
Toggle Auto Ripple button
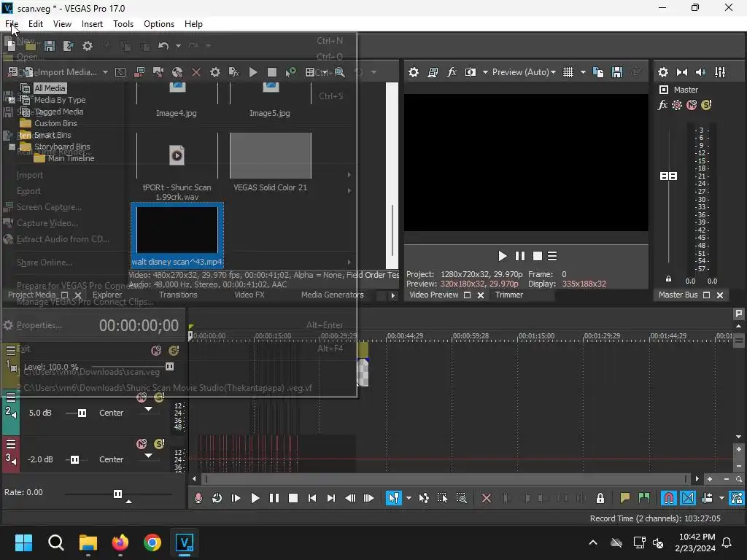(x=707, y=498)
